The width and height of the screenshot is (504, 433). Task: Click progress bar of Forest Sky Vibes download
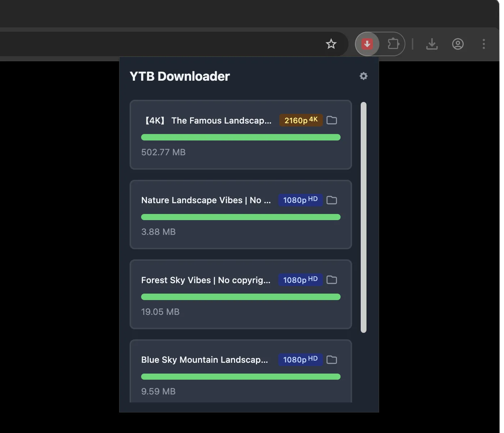click(x=241, y=297)
